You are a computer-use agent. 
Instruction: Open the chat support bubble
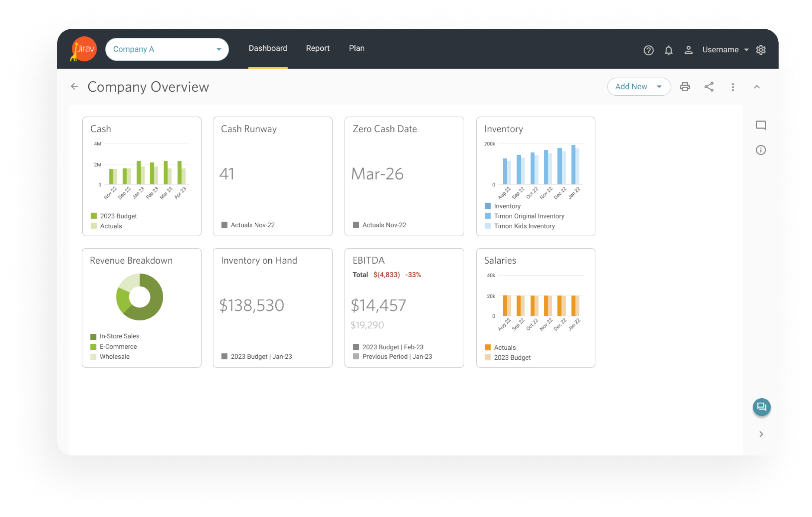pos(762,407)
